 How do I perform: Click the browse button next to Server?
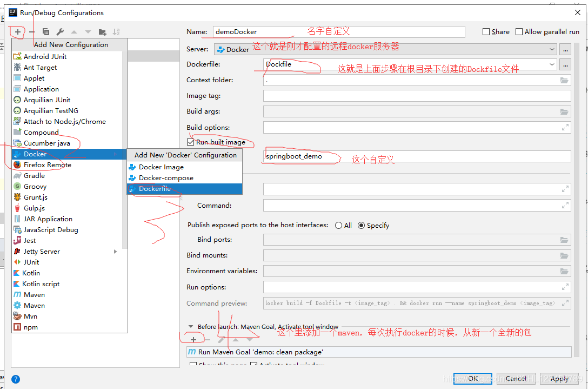point(565,49)
